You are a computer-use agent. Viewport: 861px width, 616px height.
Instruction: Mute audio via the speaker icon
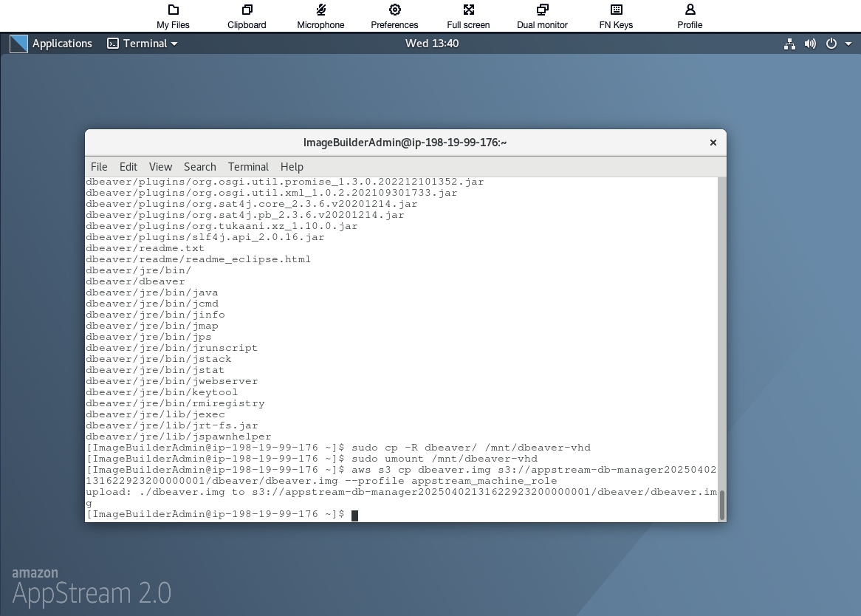pyautogui.click(x=810, y=44)
